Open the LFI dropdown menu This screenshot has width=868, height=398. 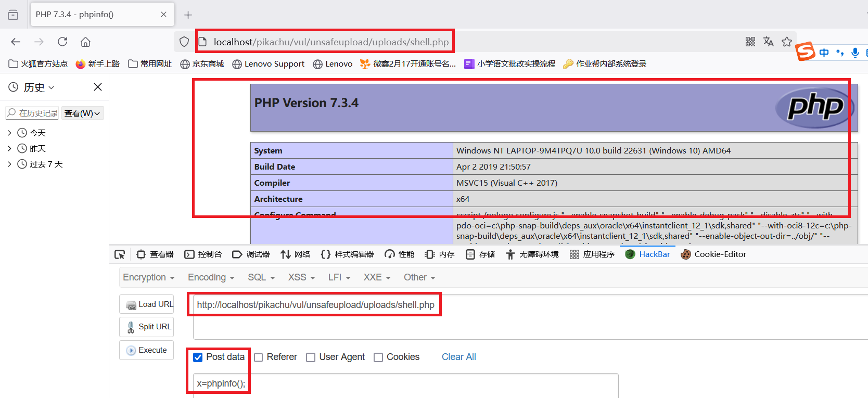click(x=339, y=277)
